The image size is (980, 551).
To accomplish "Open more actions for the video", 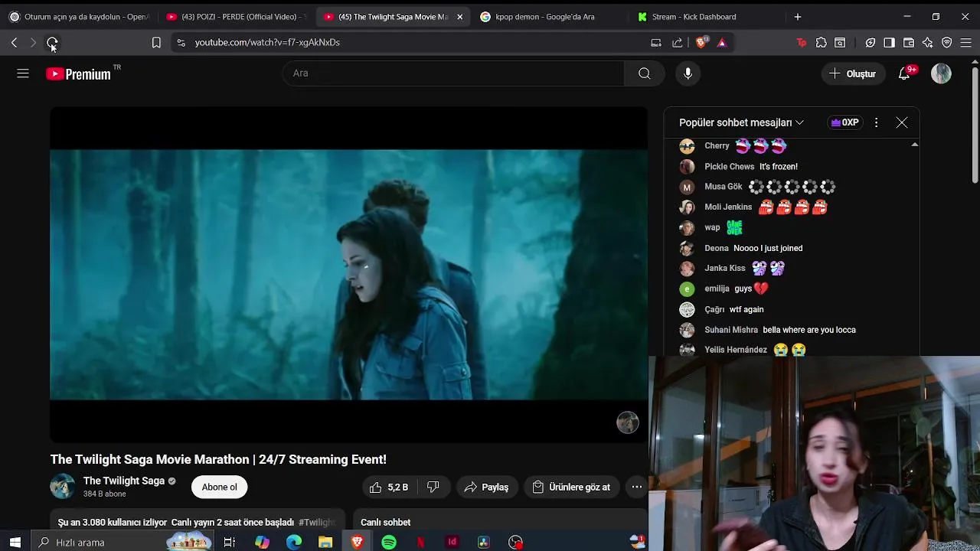I will pyautogui.click(x=636, y=487).
